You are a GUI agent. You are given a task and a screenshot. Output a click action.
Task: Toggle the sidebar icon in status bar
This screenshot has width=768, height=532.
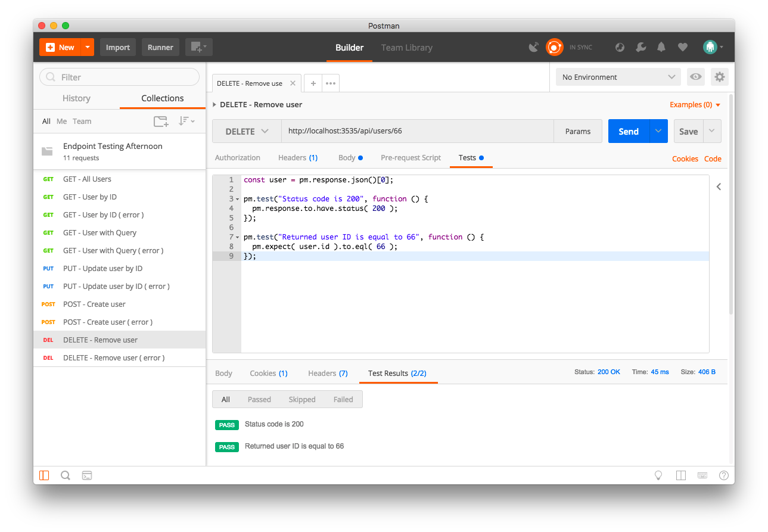(x=44, y=475)
